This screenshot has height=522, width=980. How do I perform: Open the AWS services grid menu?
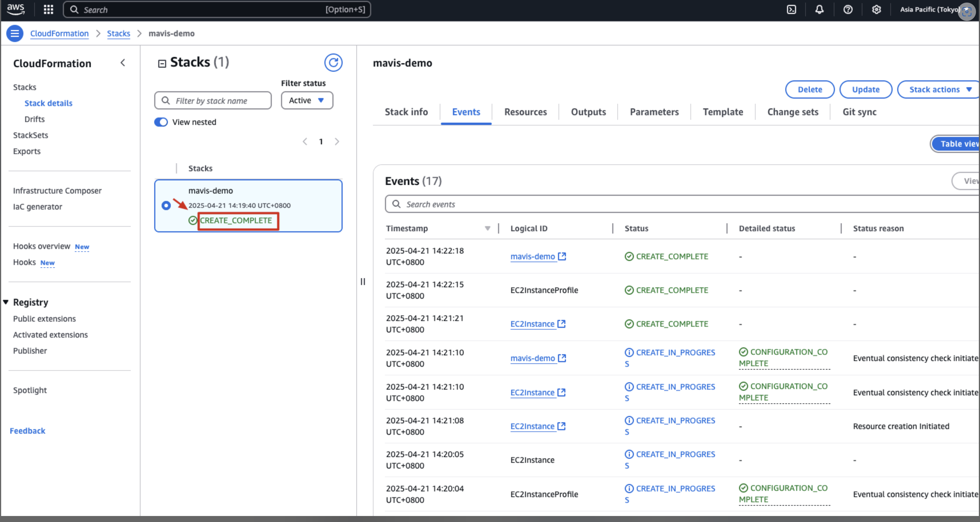[48, 9]
